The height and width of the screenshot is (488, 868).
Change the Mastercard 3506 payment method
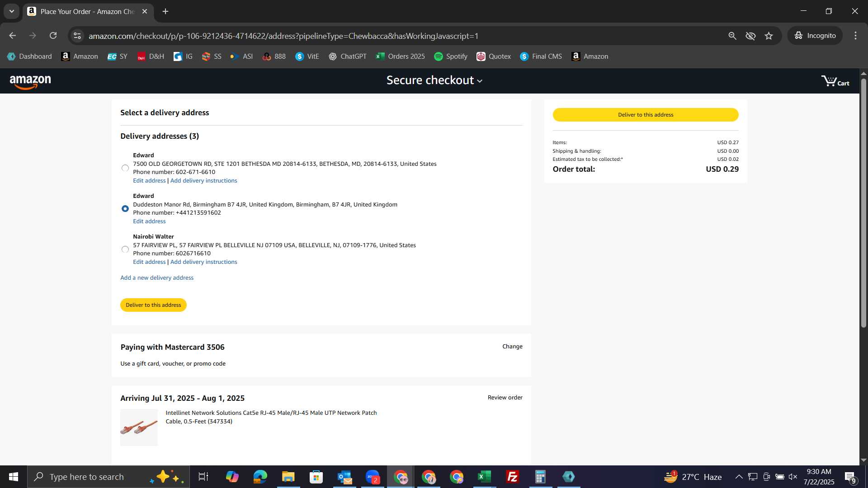512,347
